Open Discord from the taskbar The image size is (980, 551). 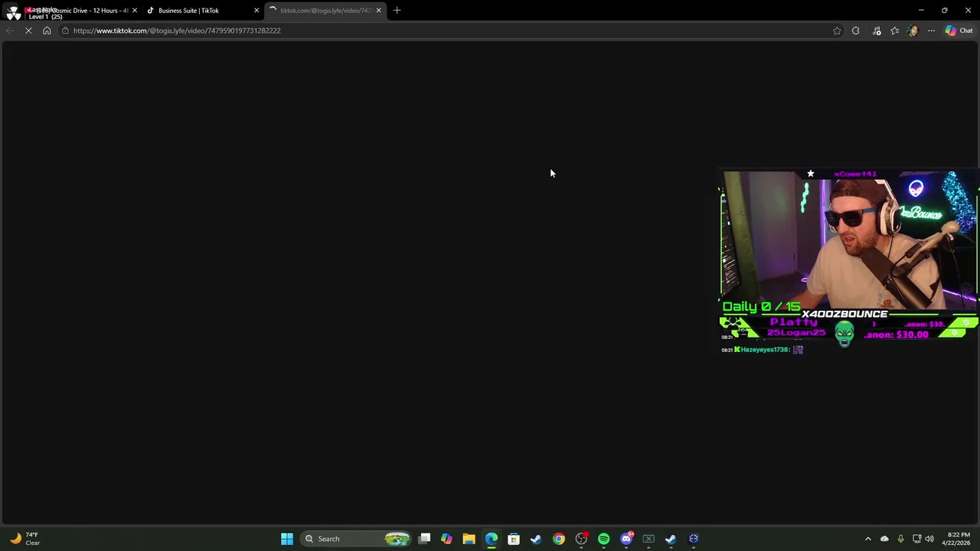click(x=626, y=539)
